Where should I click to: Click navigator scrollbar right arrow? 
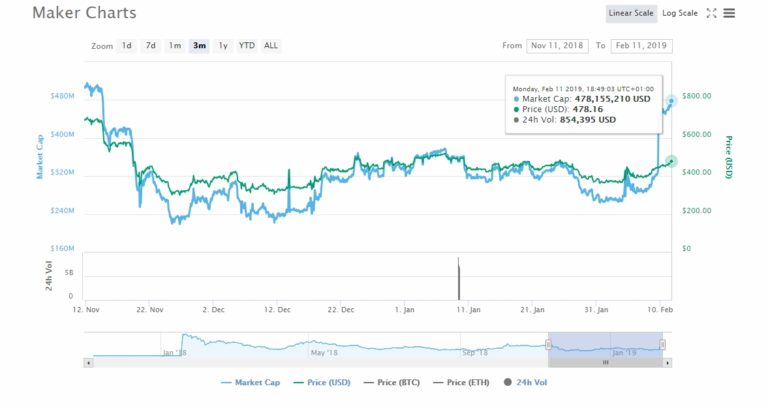click(667, 363)
